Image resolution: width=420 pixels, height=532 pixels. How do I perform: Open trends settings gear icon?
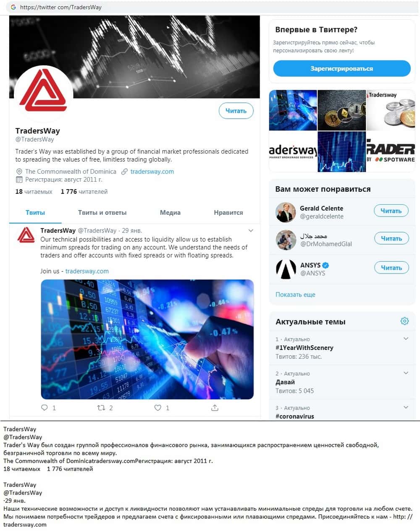click(x=404, y=321)
